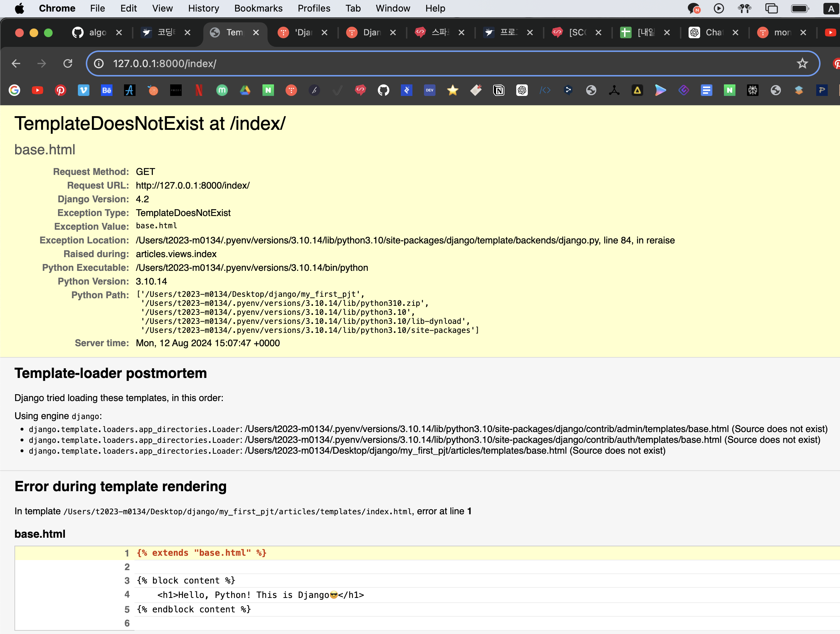This screenshot has width=840, height=634.
Task: Open the Netflix bookmark icon
Action: pos(199,90)
